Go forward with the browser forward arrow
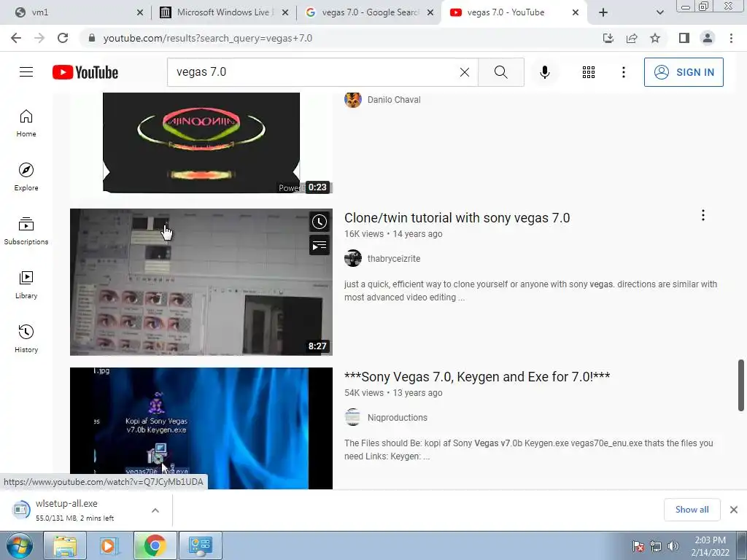 [39, 38]
